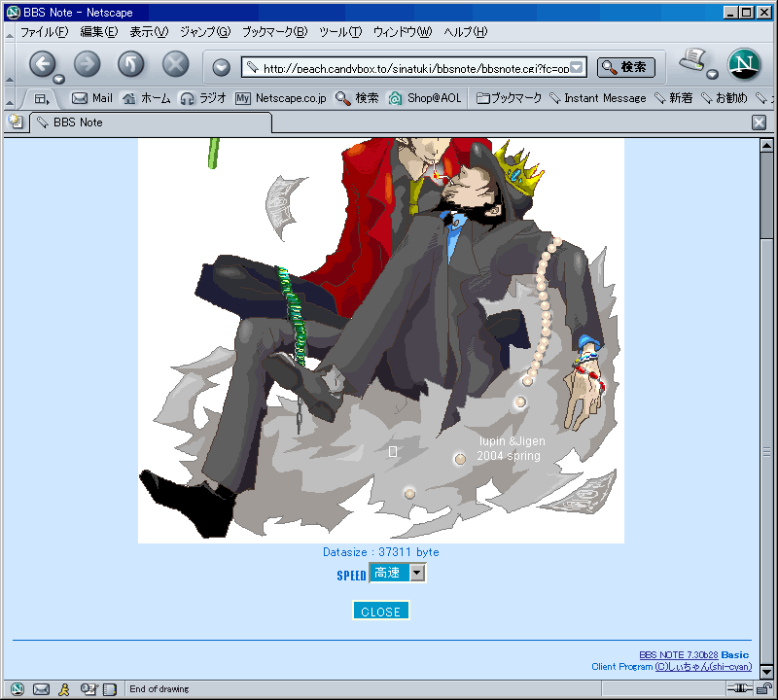Open the 新着 bookmark

[674, 98]
